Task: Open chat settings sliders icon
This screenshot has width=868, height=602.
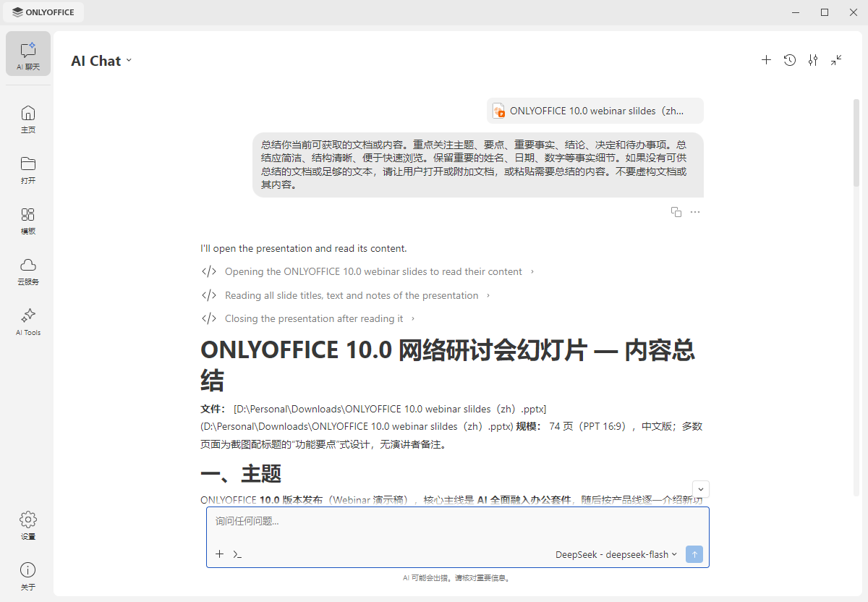Action: 813,60
